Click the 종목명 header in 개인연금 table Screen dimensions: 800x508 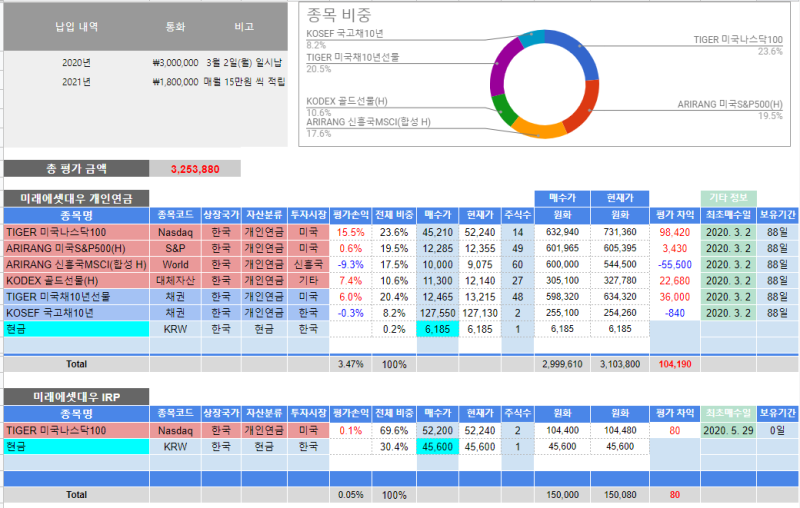[77, 215]
